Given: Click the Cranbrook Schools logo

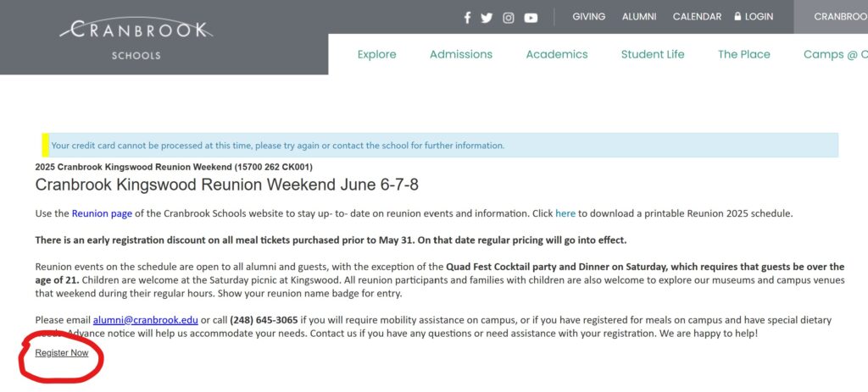Looking at the screenshot, I should click(x=136, y=37).
